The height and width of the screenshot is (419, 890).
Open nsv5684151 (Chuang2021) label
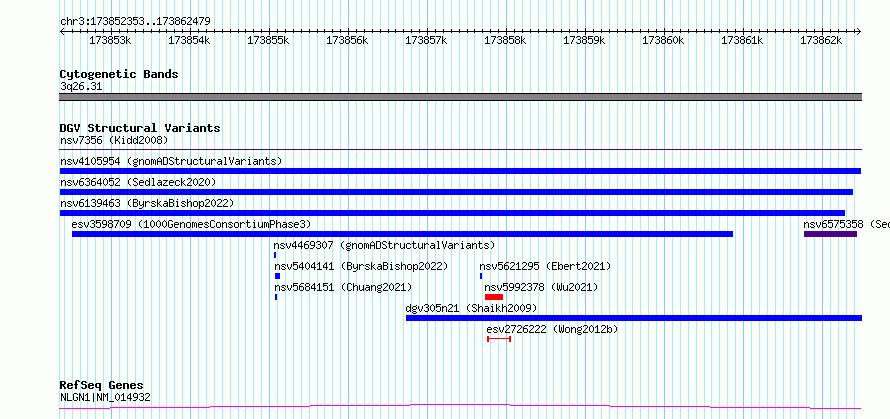343,287
